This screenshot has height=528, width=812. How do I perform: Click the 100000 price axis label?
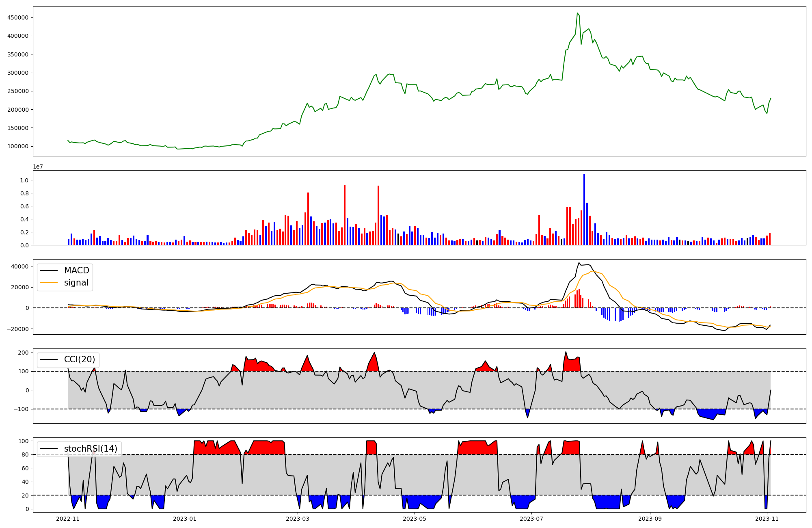(17, 147)
